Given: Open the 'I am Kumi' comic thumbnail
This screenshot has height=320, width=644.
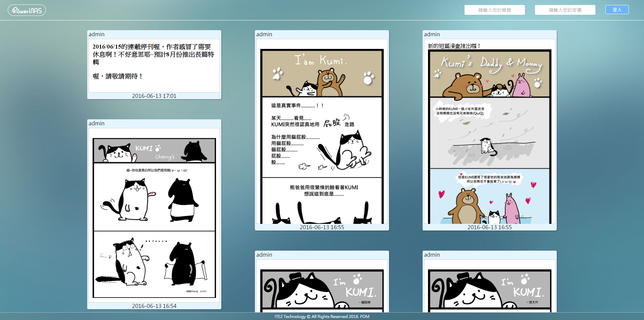Looking at the screenshot, I should 322,136.
